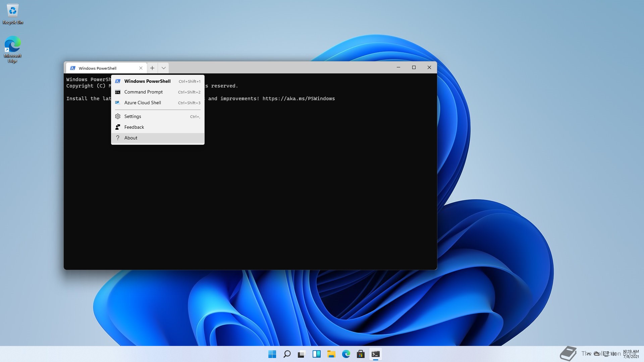Launch Microsoft Edge from taskbar
The height and width of the screenshot is (362, 644).
pos(346,354)
